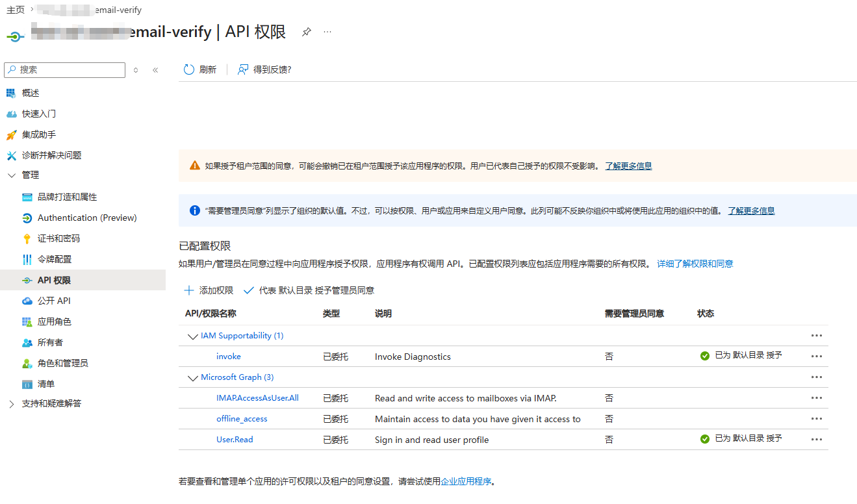Click the User.Read permission link
Screen dimensions: 857x504
click(x=235, y=439)
